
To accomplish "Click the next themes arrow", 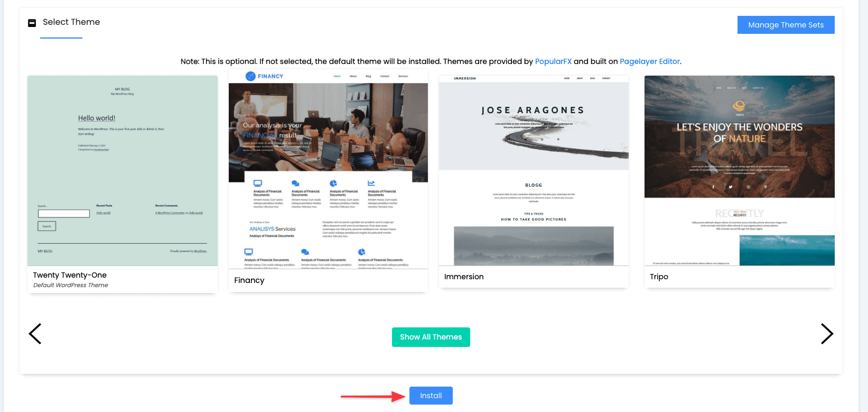I will (x=827, y=334).
